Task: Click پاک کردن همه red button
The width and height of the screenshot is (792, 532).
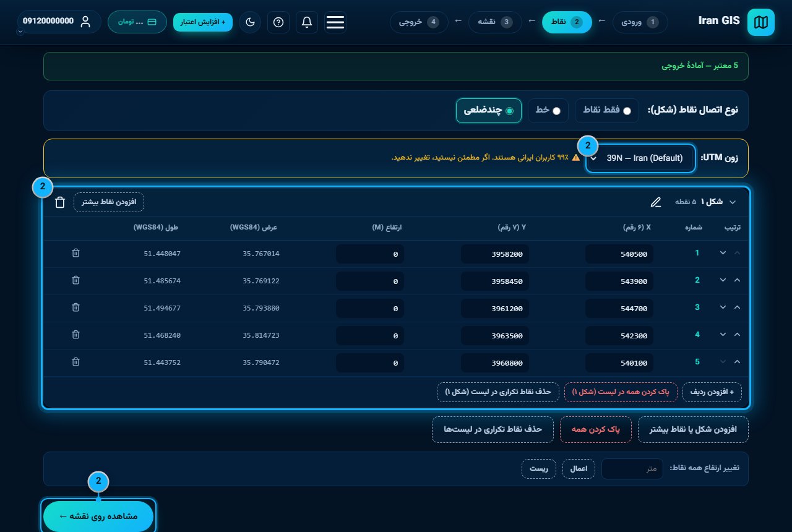Action: pyautogui.click(x=596, y=430)
